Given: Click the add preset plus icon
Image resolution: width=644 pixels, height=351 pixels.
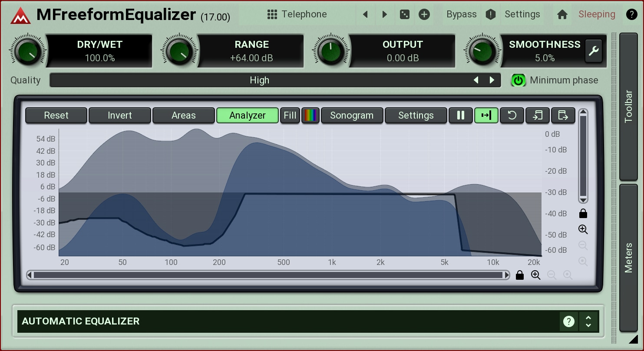Looking at the screenshot, I should 424,14.
